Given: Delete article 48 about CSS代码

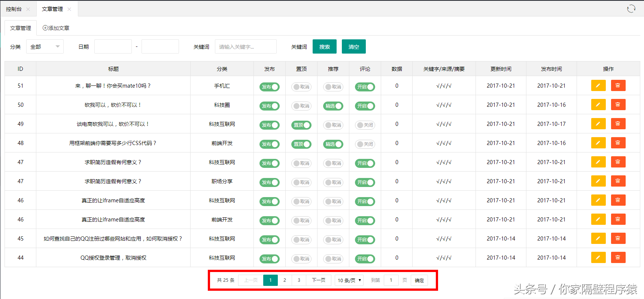Looking at the screenshot, I should (x=618, y=143).
